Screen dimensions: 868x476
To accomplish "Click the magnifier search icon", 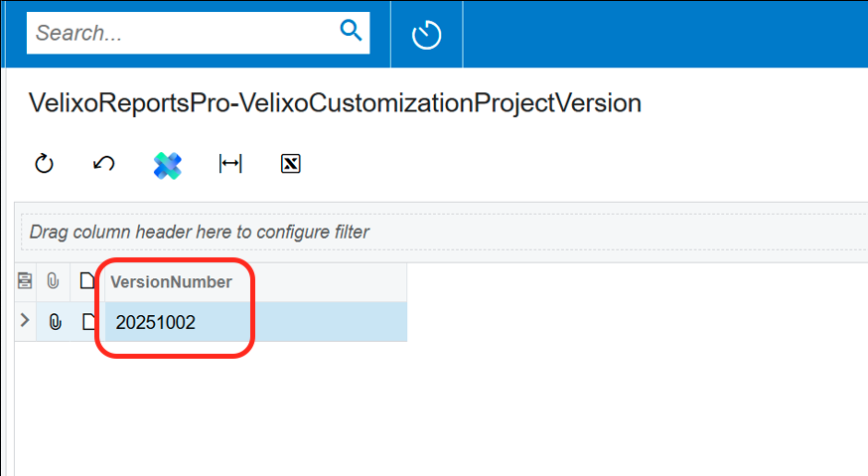I will click(x=351, y=32).
